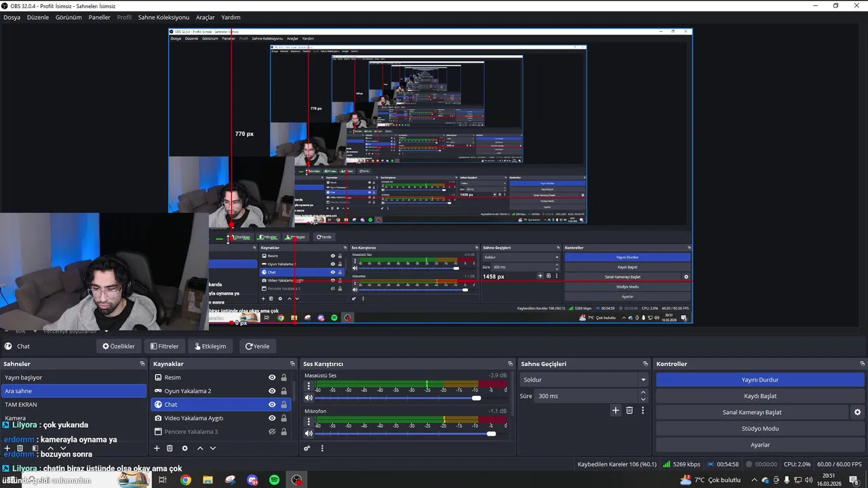Start recording with Kaydı Başlat

[x=759, y=396]
